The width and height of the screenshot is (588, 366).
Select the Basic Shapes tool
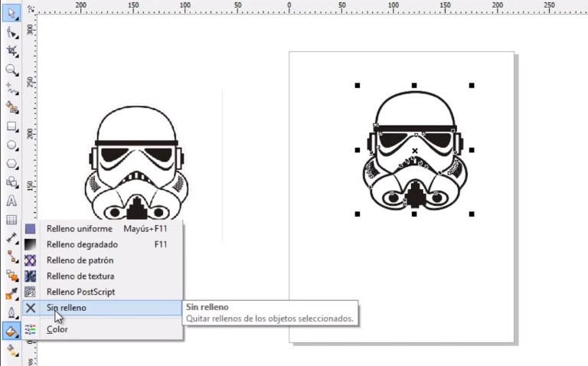click(x=11, y=182)
